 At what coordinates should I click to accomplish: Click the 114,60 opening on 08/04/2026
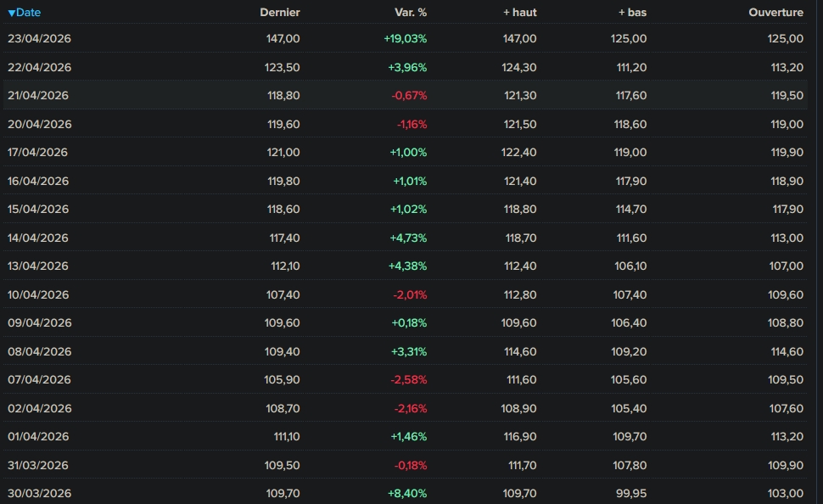pos(785,351)
